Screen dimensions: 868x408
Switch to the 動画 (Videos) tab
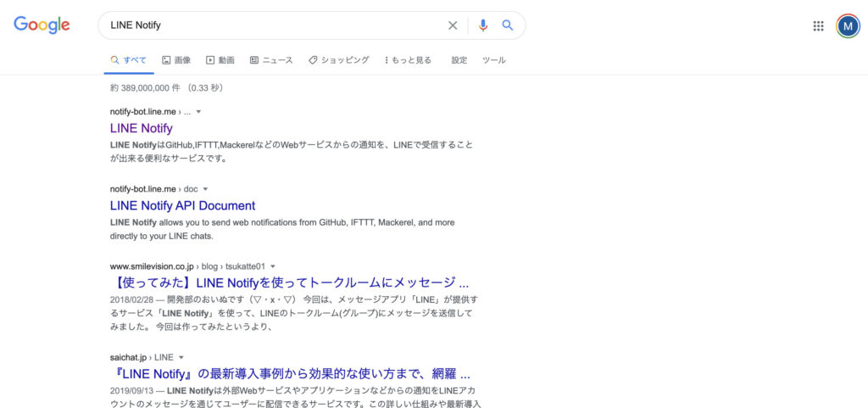(x=220, y=60)
